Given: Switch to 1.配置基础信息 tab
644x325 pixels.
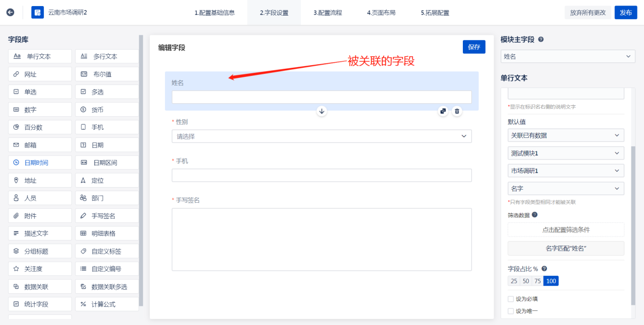Looking at the screenshot, I should click(214, 13).
